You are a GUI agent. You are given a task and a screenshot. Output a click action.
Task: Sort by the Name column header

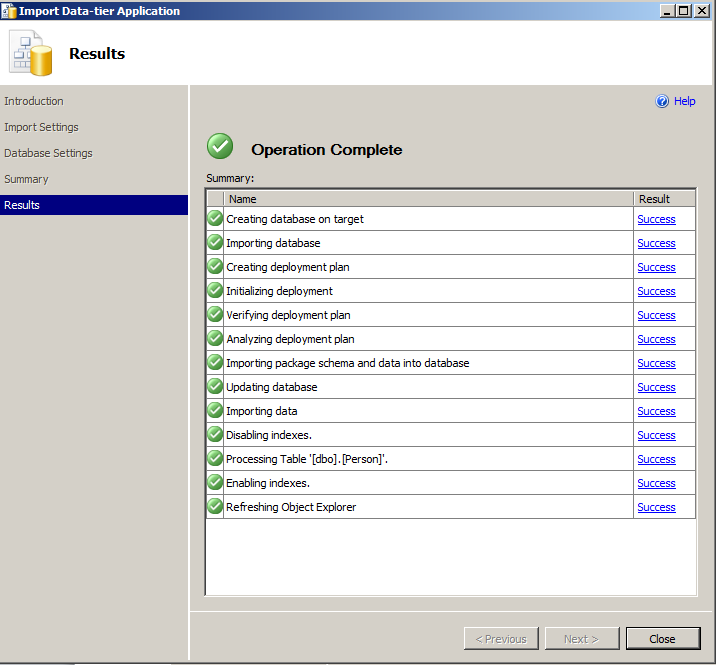click(428, 199)
